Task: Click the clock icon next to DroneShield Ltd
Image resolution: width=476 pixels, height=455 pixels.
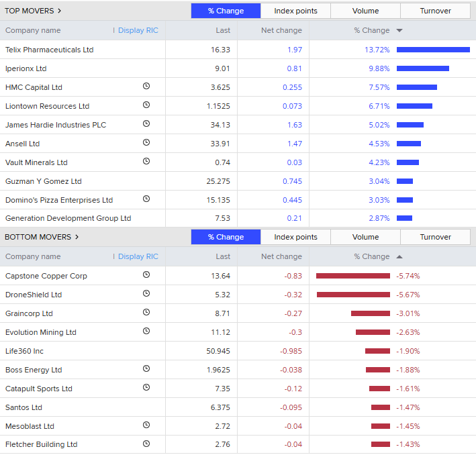Action: 146,294
